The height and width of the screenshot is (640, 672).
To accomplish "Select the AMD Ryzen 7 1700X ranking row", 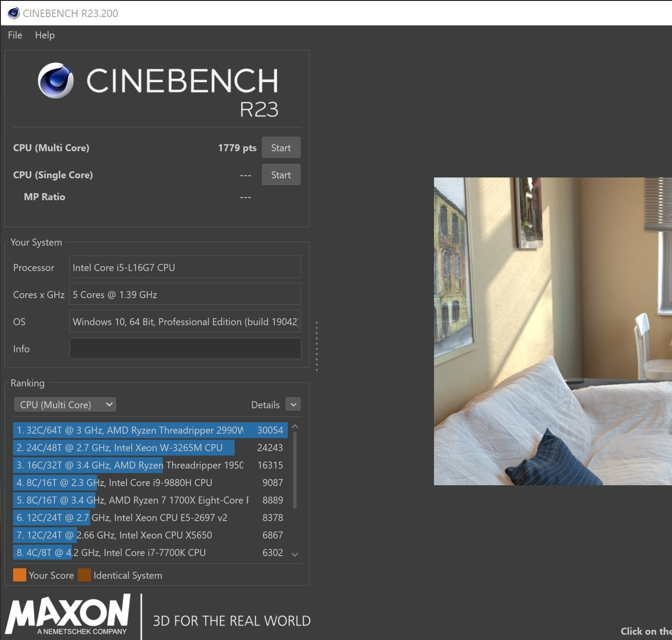I will pyautogui.click(x=150, y=500).
